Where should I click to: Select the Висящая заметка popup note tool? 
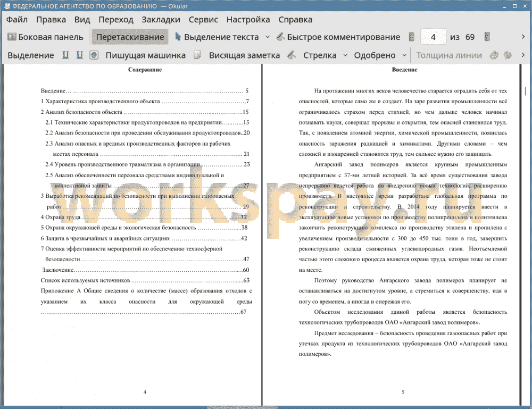pyautogui.click(x=244, y=55)
